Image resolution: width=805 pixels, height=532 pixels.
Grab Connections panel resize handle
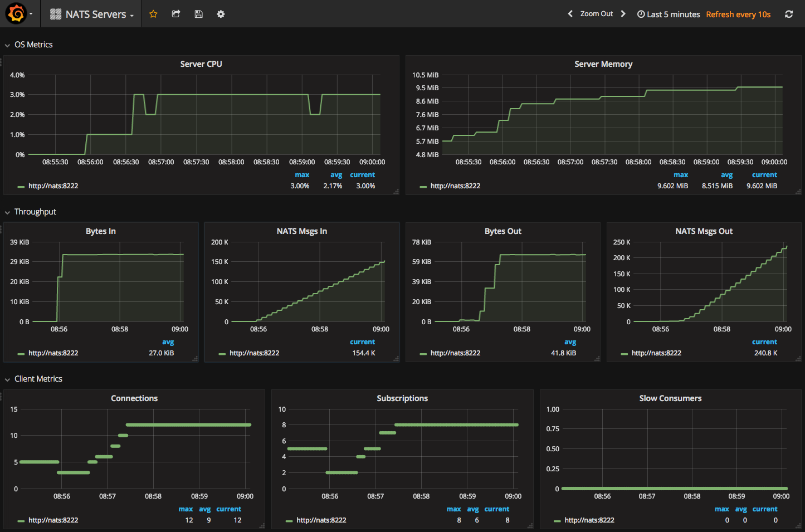coord(262,526)
